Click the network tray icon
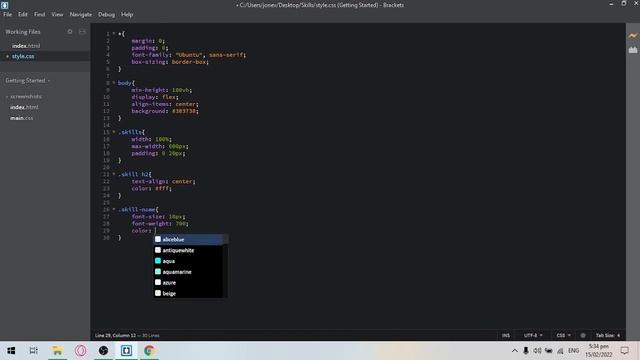The image size is (640, 360). pyautogui.click(x=560, y=351)
